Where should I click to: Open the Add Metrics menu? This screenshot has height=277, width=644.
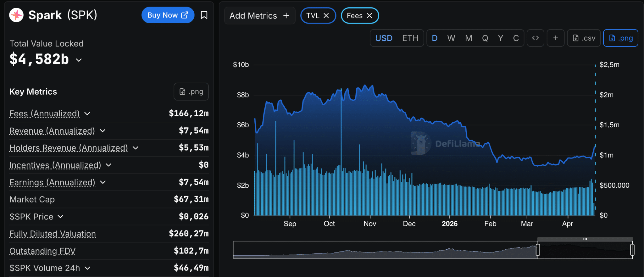click(259, 16)
